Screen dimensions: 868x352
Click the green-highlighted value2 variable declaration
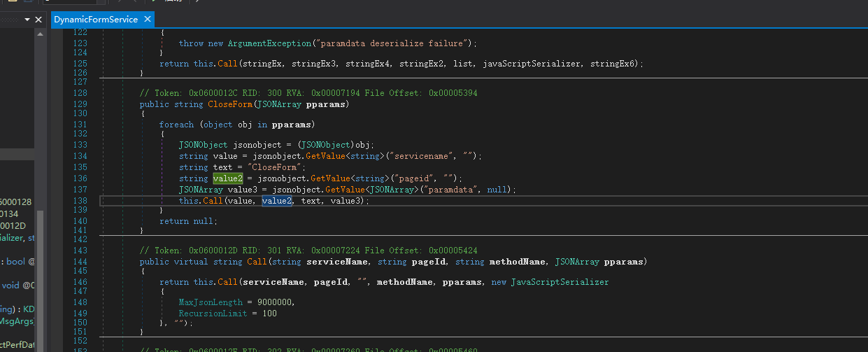[x=228, y=178]
